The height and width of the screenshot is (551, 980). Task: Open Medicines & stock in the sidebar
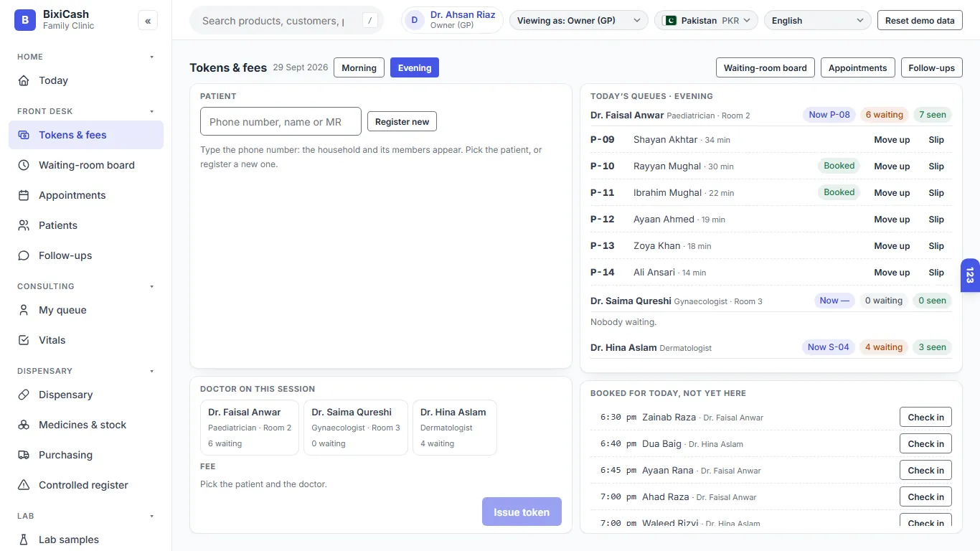click(x=86, y=425)
